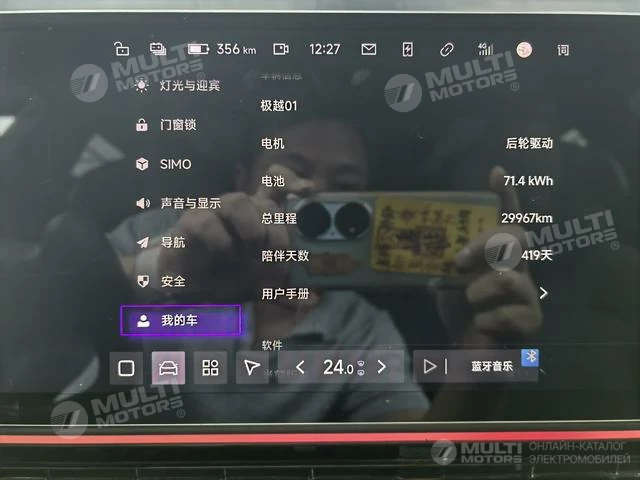
Task: Tap the padlock icon beside 门窗锁
Action: pyautogui.click(x=142, y=124)
